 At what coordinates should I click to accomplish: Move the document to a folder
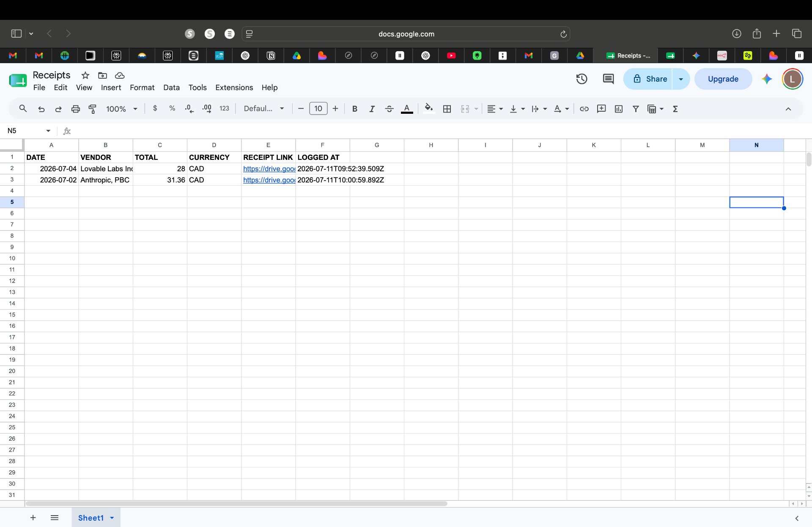pyautogui.click(x=102, y=75)
